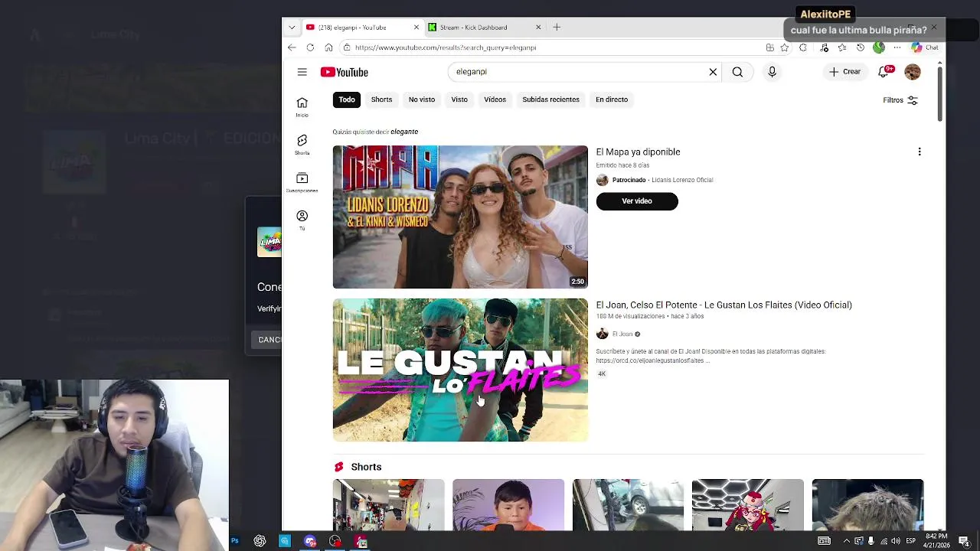Select the En directo filter chip
980x551 pixels.
(x=612, y=99)
